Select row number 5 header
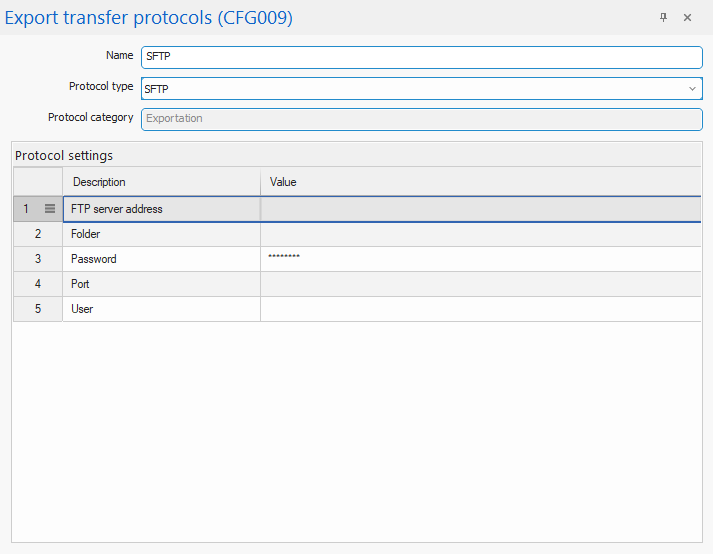713x554 pixels. click(38, 309)
